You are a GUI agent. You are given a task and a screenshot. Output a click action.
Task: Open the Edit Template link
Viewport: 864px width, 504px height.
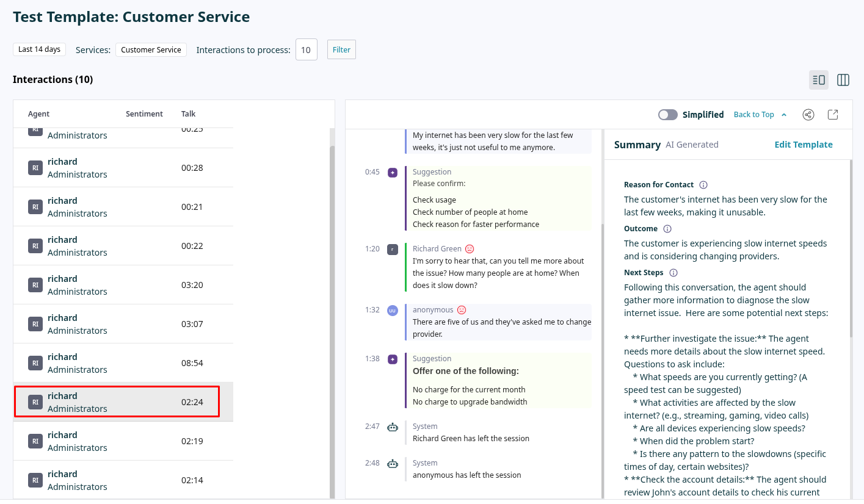coord(803,145)
